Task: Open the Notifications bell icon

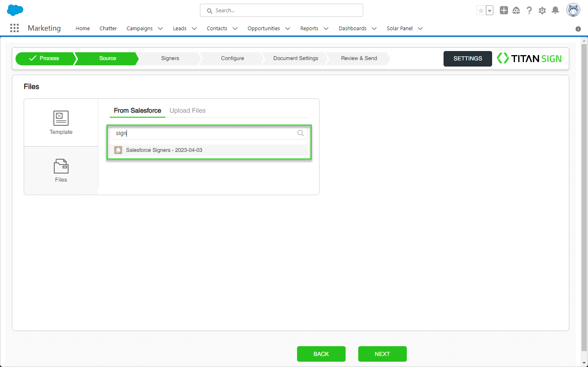Action: (555, 10)
